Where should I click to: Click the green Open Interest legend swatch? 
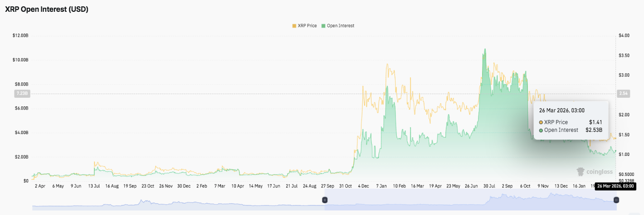323,26
